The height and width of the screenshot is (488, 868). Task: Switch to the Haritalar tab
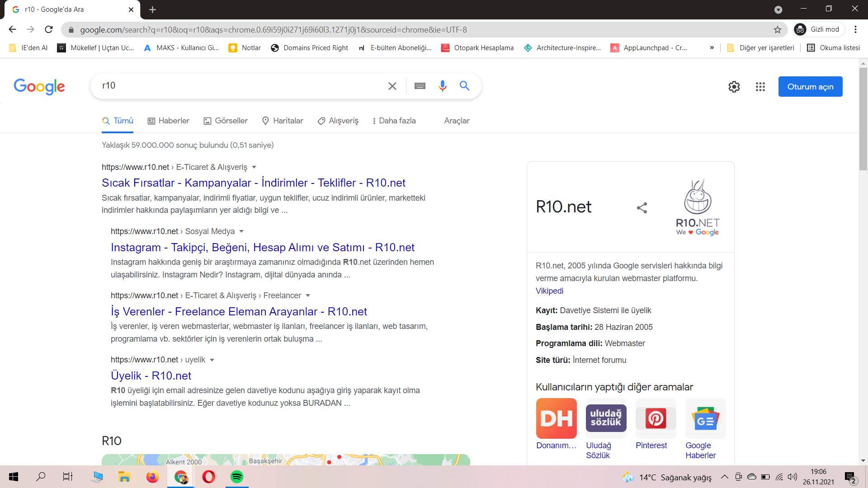pyautogui.click(x=283, y=121)
